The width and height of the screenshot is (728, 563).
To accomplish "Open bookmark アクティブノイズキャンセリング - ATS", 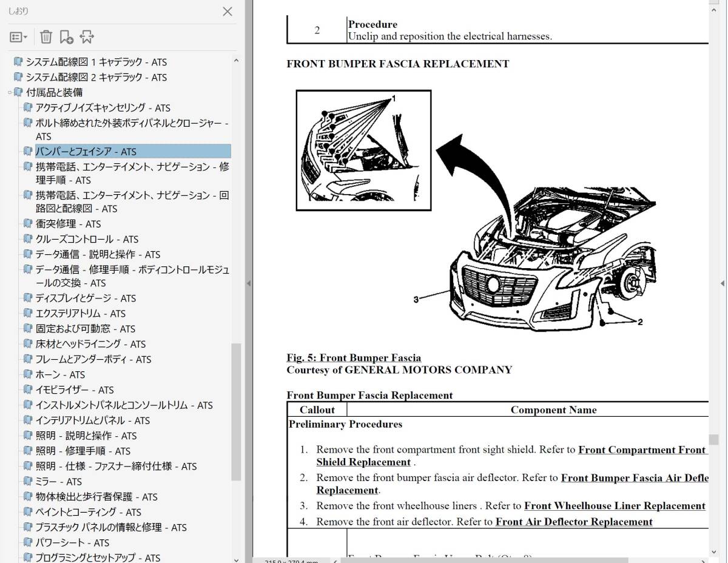I will (103, 108).
